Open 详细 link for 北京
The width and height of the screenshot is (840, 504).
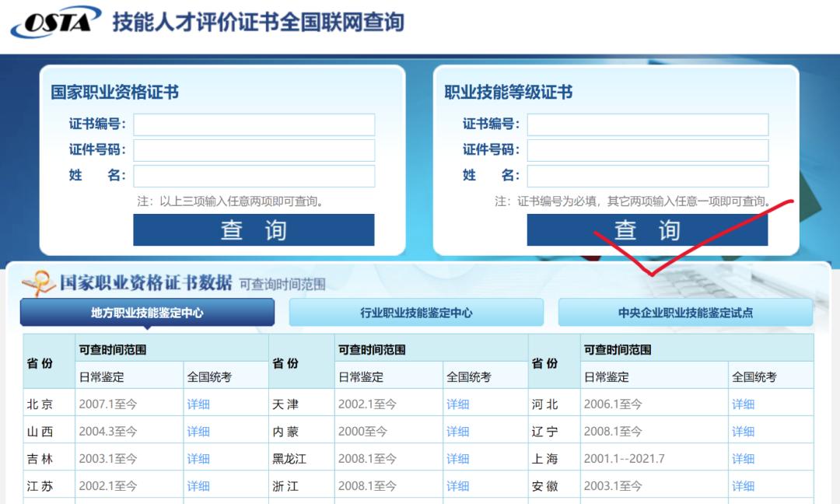click(x=198, y=404)
